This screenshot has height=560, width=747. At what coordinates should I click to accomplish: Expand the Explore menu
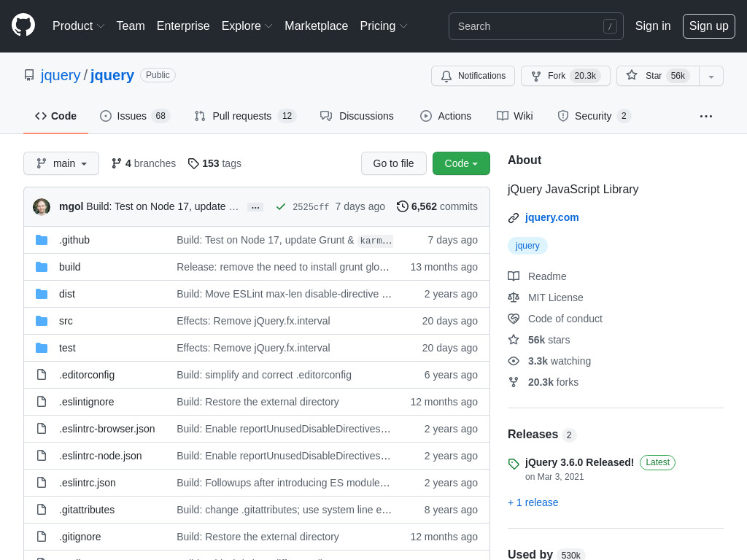tap(247, 26)
